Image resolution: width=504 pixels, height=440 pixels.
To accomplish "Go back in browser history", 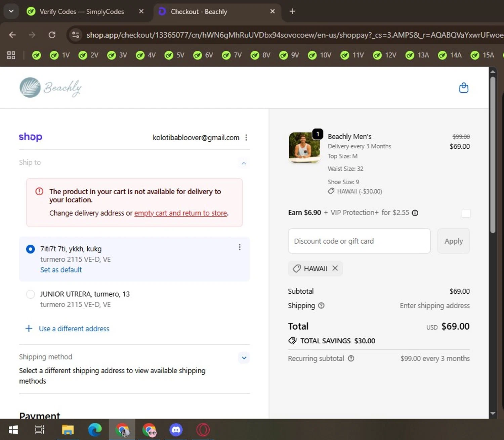I will 12,35.
